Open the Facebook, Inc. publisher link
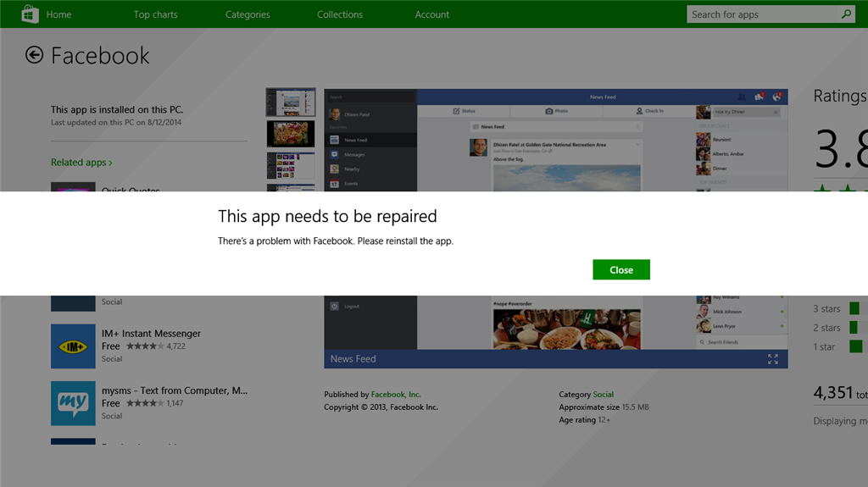The image size is (868, 487). coord(396,394)
